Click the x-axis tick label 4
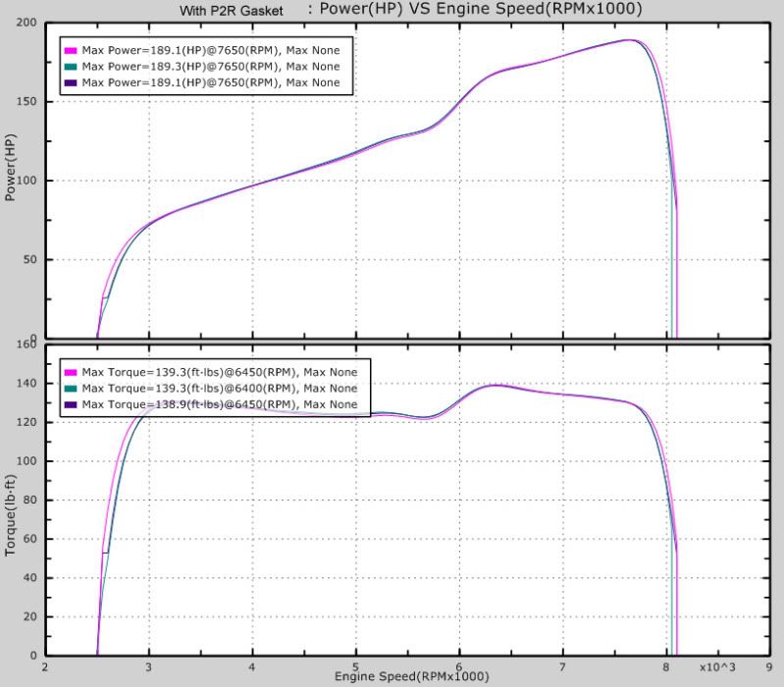The height and width of the screenshot is (687, 784). click(x=252, y=667)
